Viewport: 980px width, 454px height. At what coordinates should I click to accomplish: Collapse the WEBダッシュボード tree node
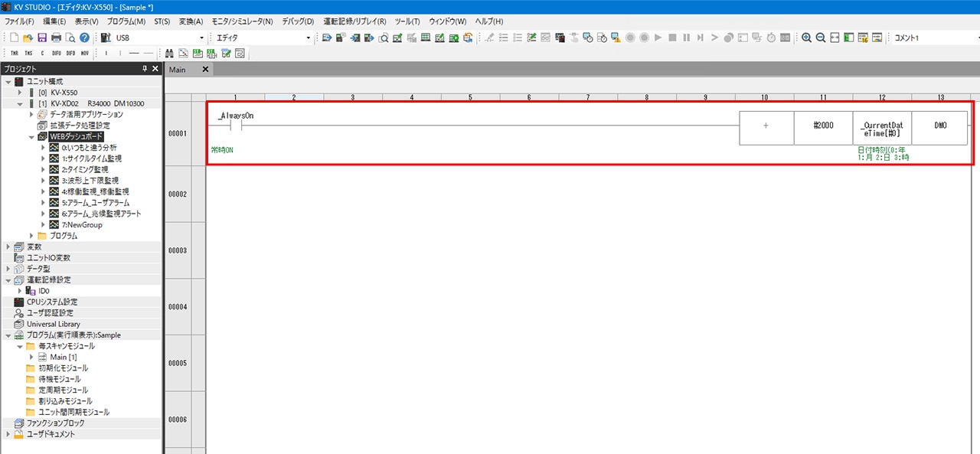31,136
